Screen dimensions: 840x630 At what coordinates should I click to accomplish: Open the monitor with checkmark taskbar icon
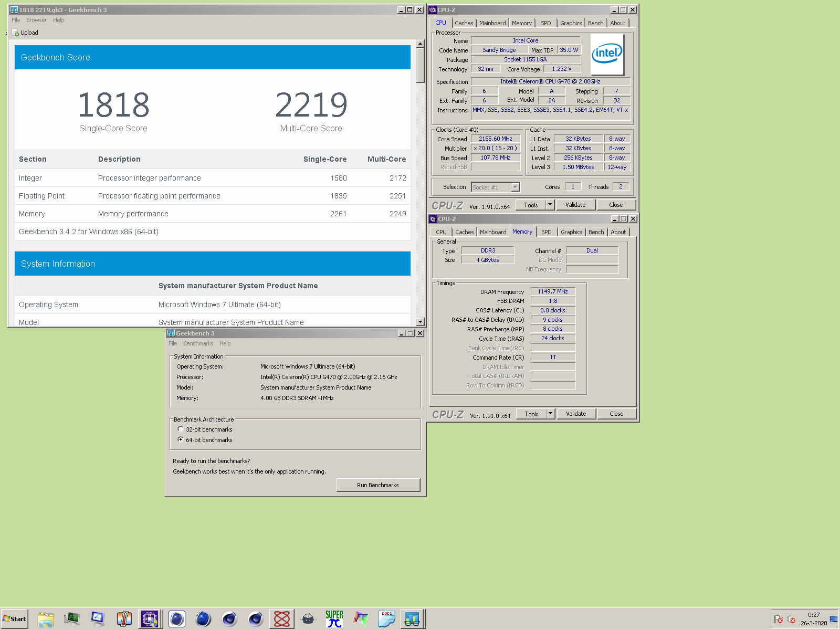[x=98, y=619]
